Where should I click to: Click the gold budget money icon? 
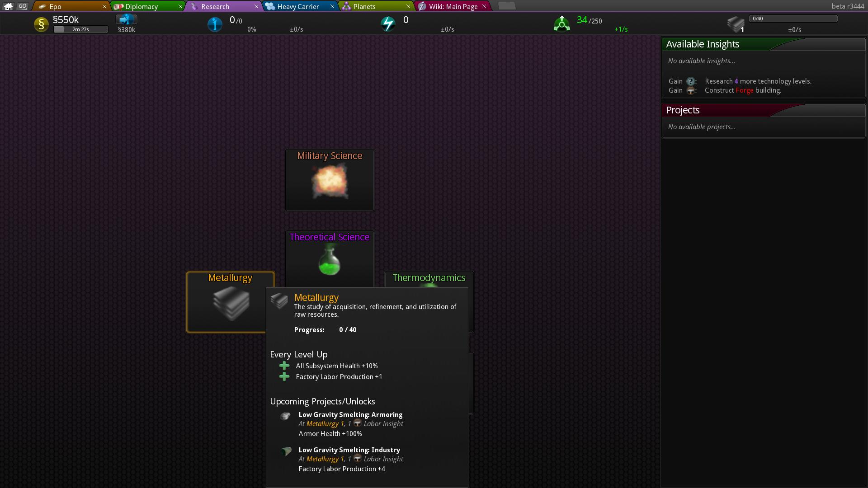coord(41,24)
